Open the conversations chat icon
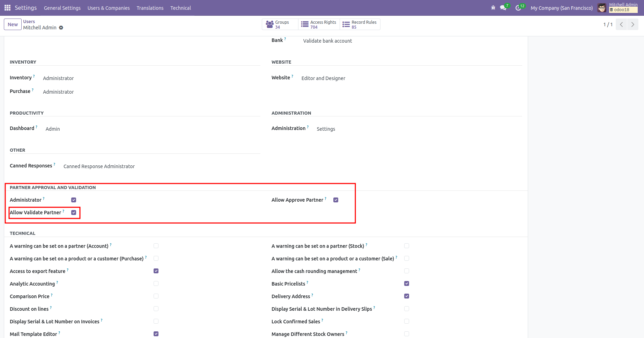Image resolution: width=644 pixels, height=338 pixels. pyautogui.click(x=503, y=8)
